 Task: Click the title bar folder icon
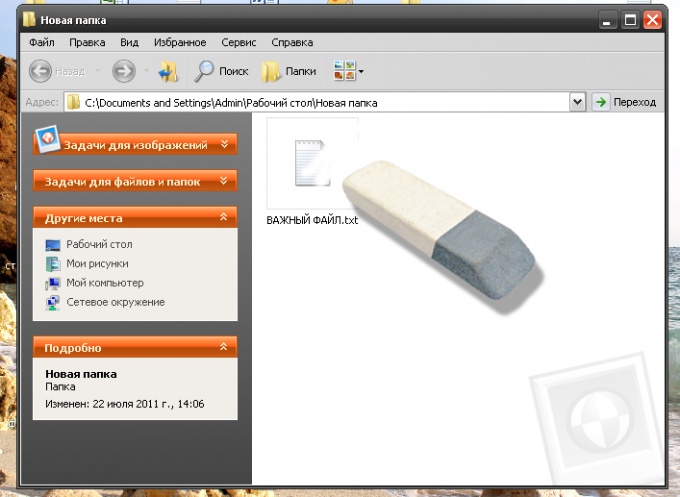[29, 20]
